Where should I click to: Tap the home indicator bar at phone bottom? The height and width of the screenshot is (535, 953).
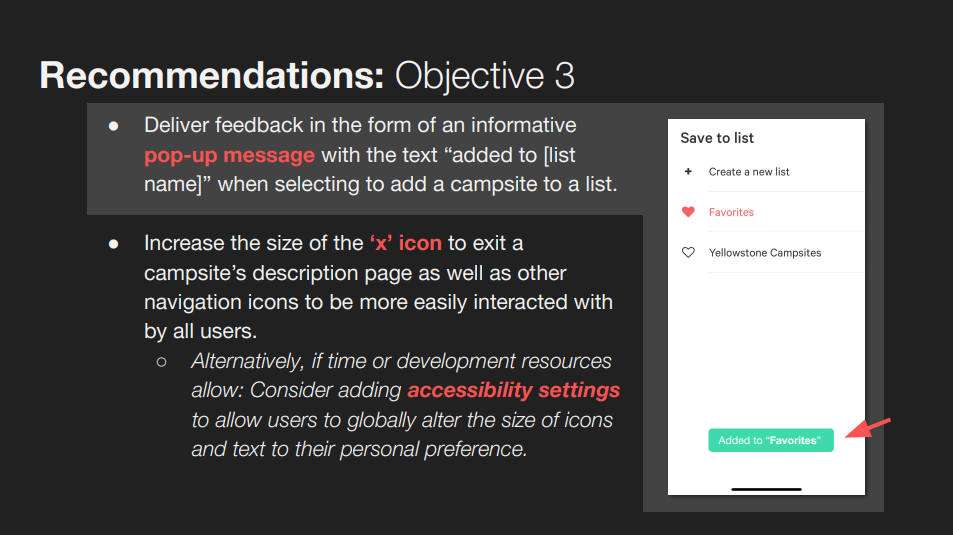(766, 489)
